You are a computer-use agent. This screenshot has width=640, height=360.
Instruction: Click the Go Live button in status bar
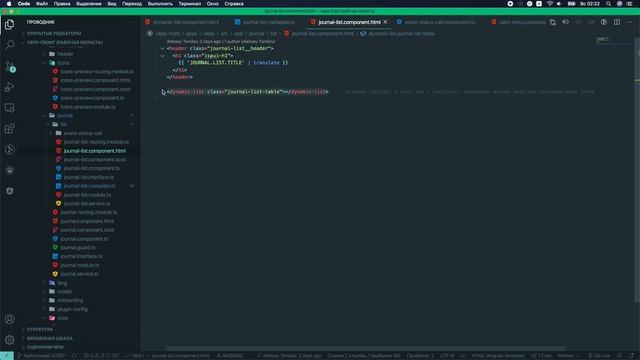[599, 356]
